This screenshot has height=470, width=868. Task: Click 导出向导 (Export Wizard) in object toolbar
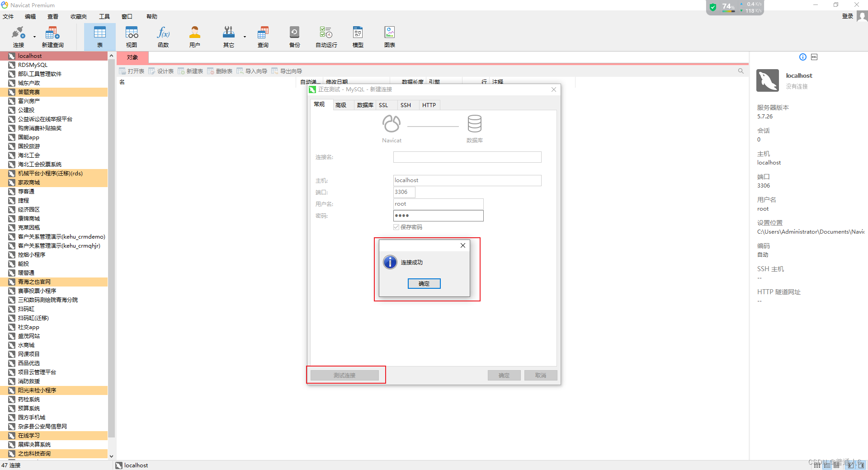287,71
